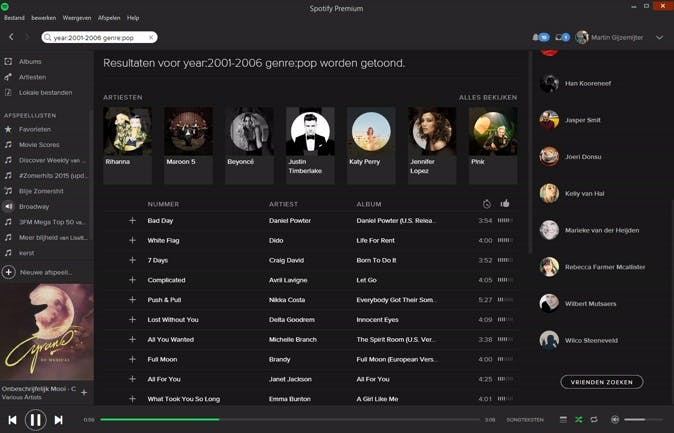Open notifications bell icon
Screen dimensions: 674x433
pyautogui.click(x=536, y=37)
